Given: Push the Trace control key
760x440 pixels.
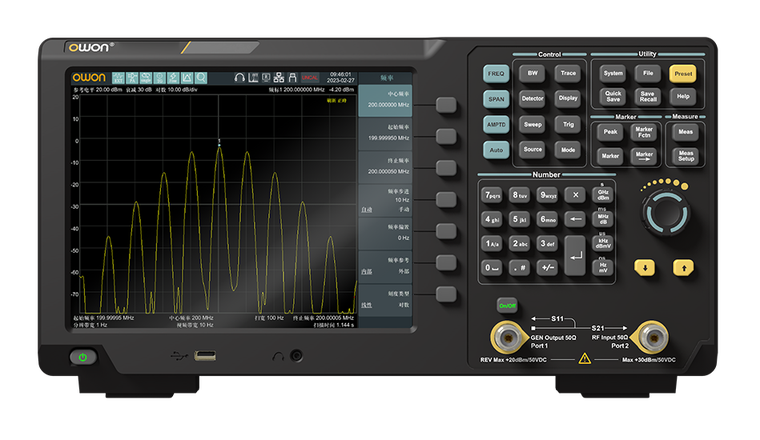Looking at the screenshot, I should click(x=568, y=74).
